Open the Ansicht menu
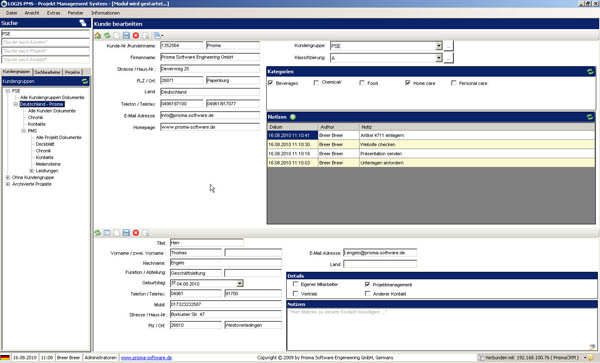The image size is (600, 363). [32, 13]
